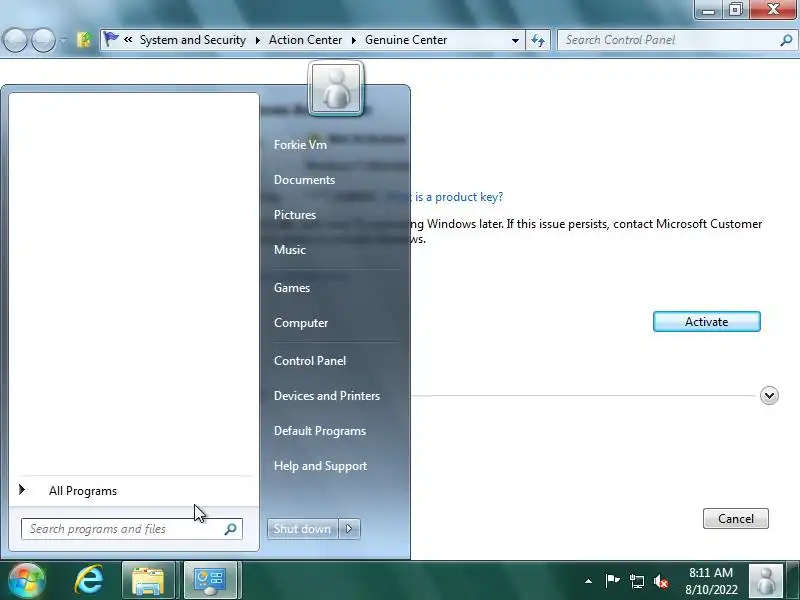The width and height of the screenshot is (800, 600).
Task: Click the muted volume tray icon
Action: pyautogui.click(x=661, y=581)
